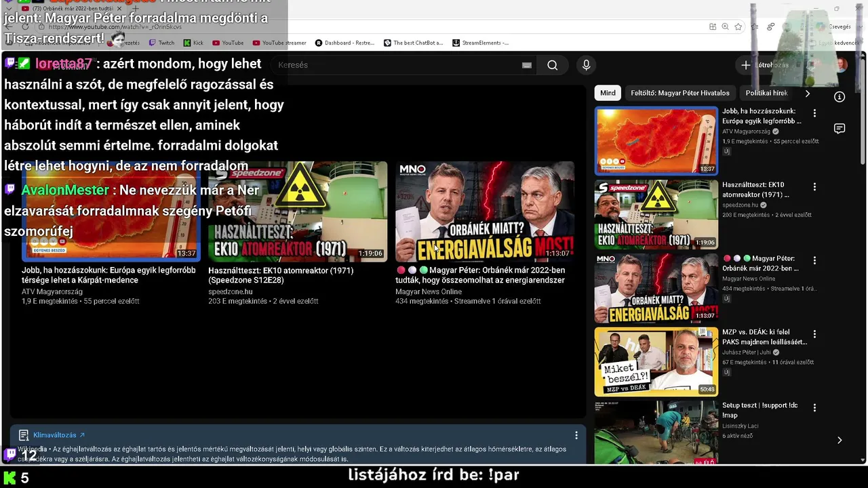868x488 pixels.
Task: Start voice search with the microphone icon
Action: point(587,65)
